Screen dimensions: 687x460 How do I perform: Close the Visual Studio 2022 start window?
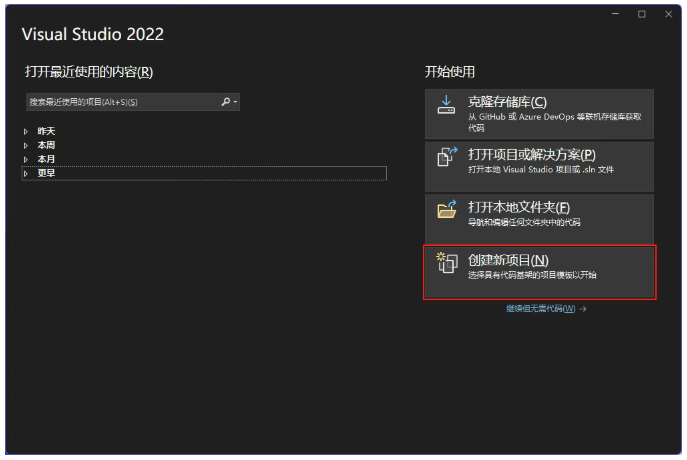point(669,14)
